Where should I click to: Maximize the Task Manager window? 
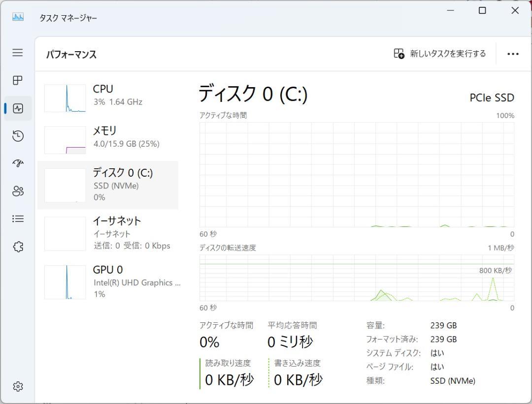482,10
